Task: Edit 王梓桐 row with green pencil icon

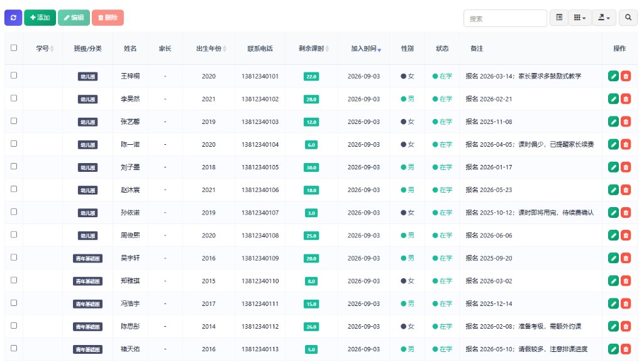Action: click(x=613, y=76)
